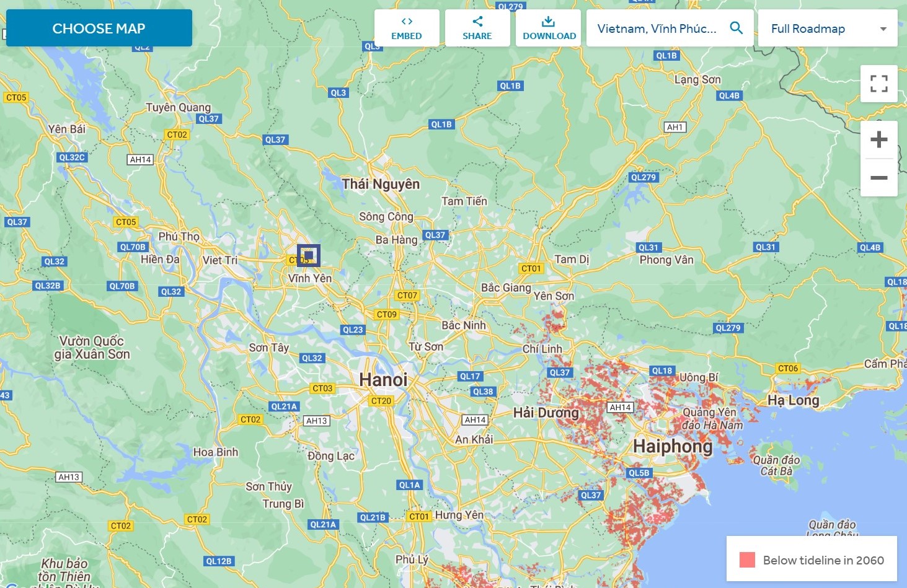The image size is (907, 588).
Task: Click the Thái Nguyên city label
Action: click(381, 184)
